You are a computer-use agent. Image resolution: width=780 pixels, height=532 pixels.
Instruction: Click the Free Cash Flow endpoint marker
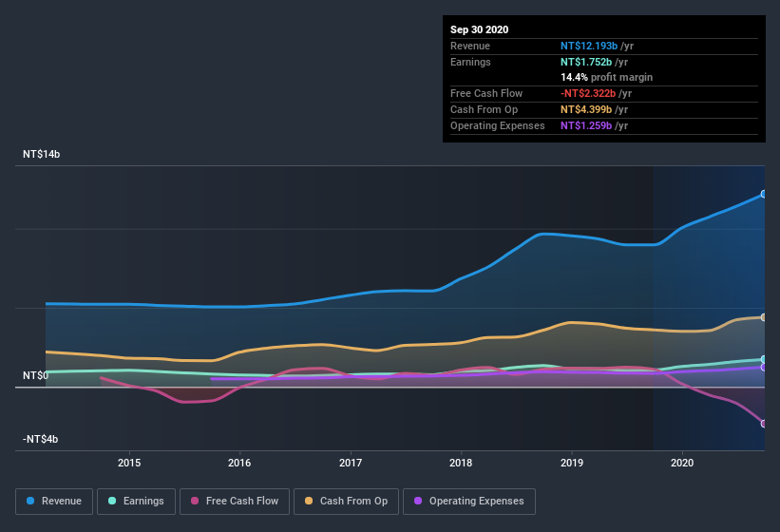point(764,424)
